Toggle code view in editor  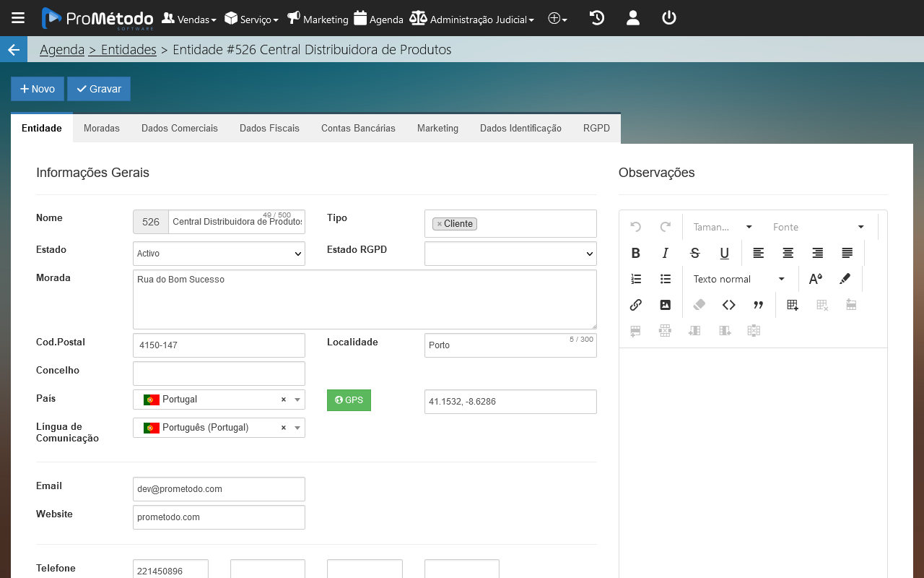point(729,305)
